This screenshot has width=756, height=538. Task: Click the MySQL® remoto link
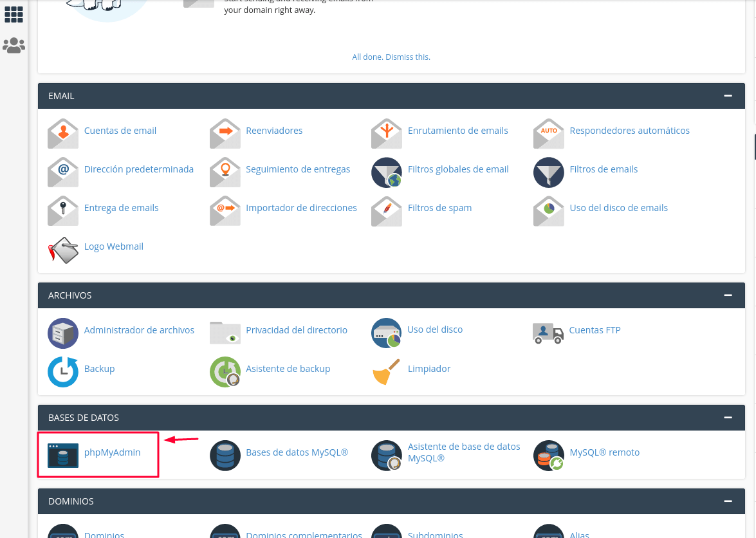[x=605, y=452]
